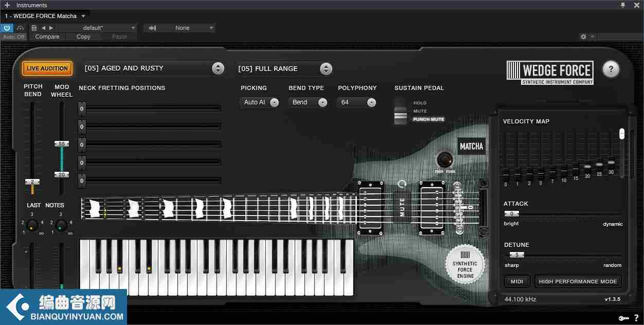Open the MIDI button
This screenshot has height=325, width=644.
point(517,281)
